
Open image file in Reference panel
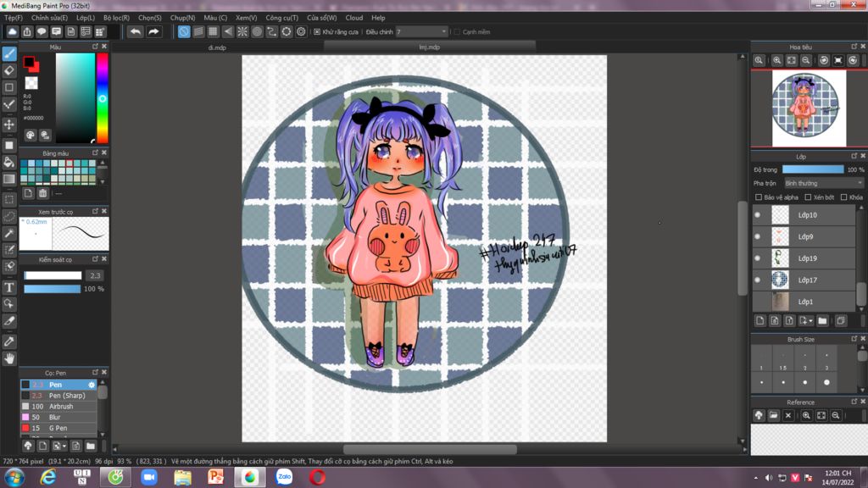coord(773,415)
